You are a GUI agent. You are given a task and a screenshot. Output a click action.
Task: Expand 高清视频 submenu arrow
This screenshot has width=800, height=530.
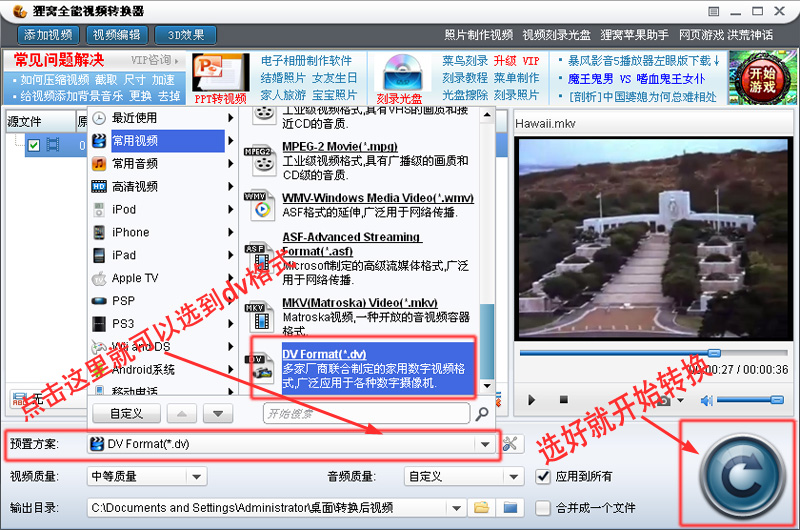pos(231,187)
